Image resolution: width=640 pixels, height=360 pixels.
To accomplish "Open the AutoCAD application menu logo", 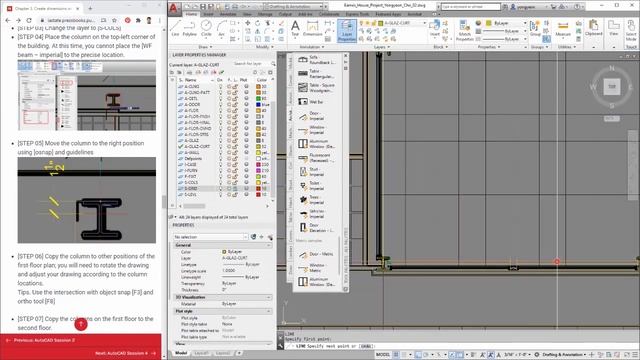I will coord(174,8).
